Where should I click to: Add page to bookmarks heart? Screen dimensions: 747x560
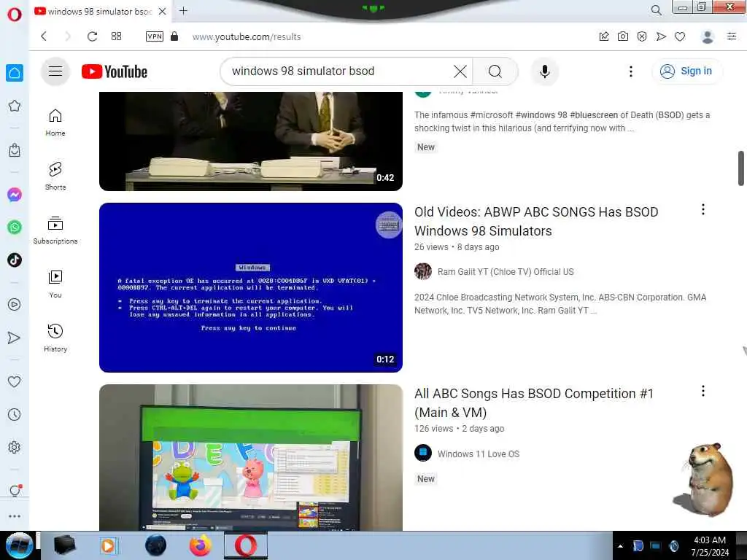click(x=680, y=36)
